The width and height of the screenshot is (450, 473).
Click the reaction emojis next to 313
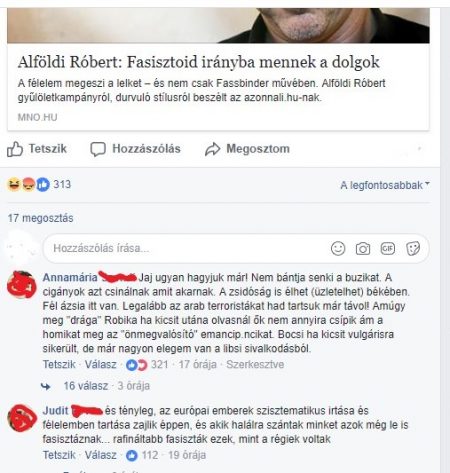[28, 184]
